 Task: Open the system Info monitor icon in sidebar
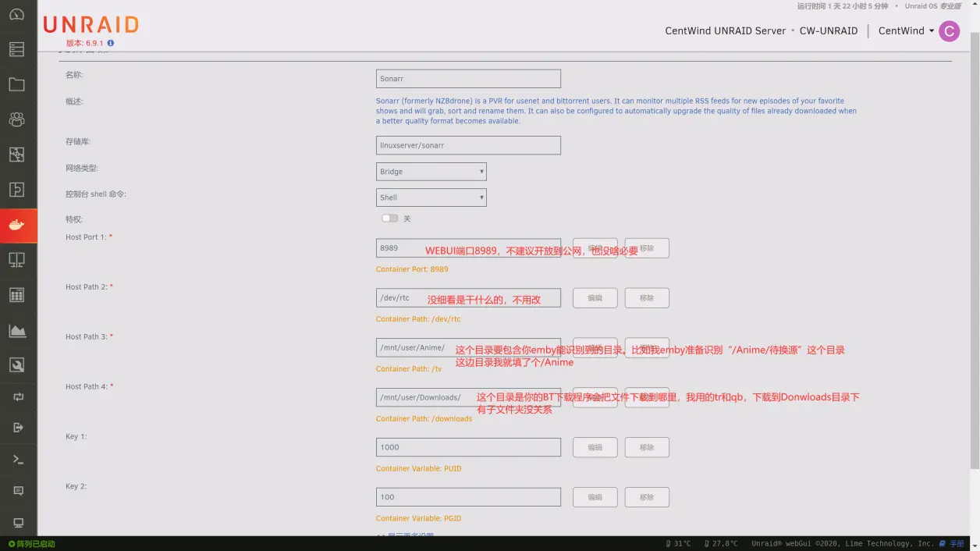tap(18, 522)
